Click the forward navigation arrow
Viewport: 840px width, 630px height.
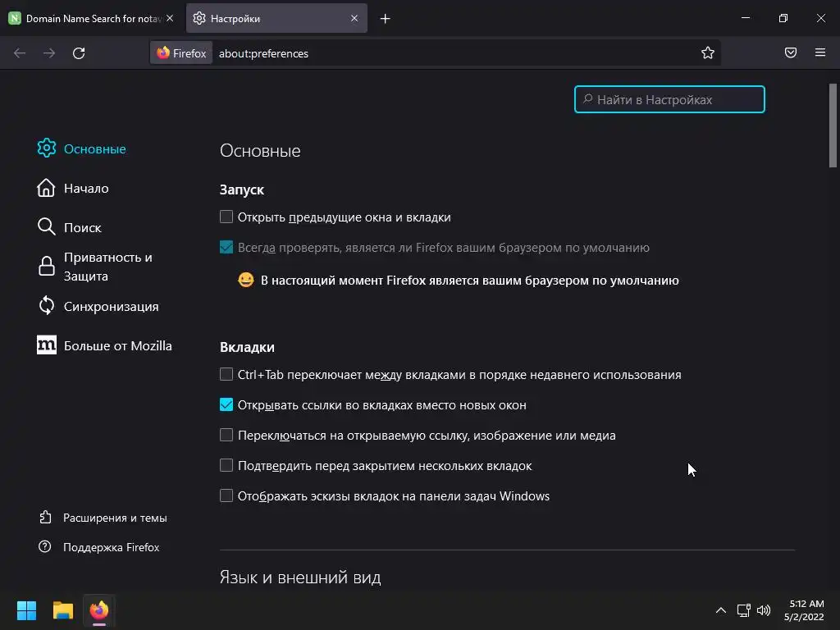pyautogui.click(x=48, y=53)
